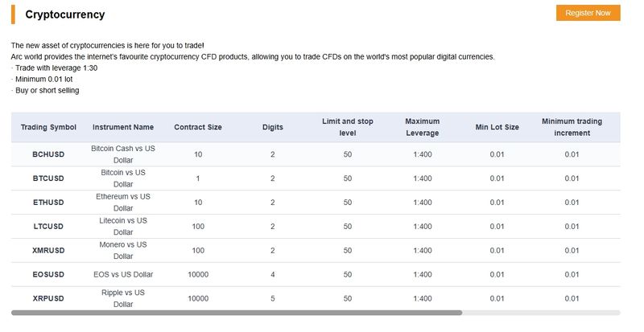Click the Limit and stop level header
The width and height of the screenshot is (644, 332).
(348, 127)
